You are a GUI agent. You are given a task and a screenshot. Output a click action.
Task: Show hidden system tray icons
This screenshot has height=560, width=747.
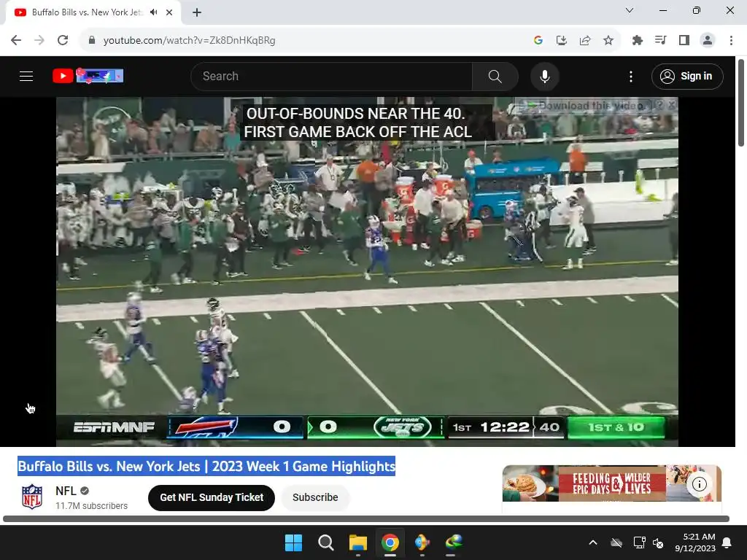coord(593,542)
